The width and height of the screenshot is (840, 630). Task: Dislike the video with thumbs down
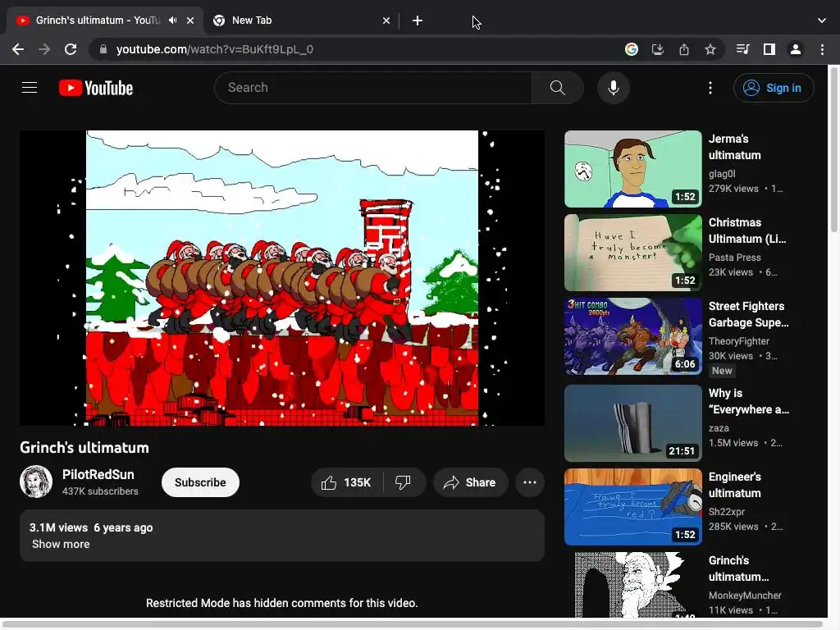point(404,482)
